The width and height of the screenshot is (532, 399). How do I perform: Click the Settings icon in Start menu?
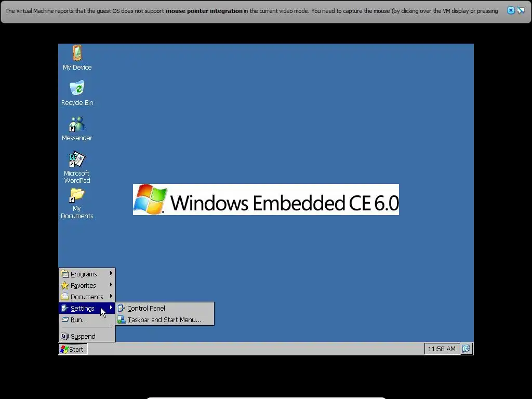pos(65,308)
